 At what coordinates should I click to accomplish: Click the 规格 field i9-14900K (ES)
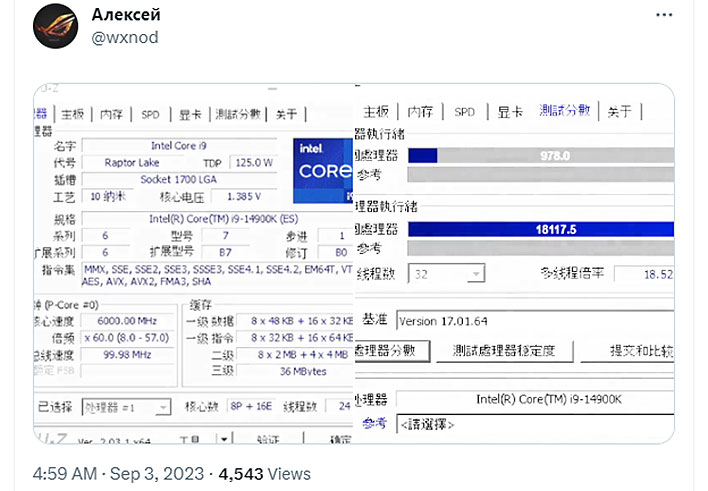point(218,219)
